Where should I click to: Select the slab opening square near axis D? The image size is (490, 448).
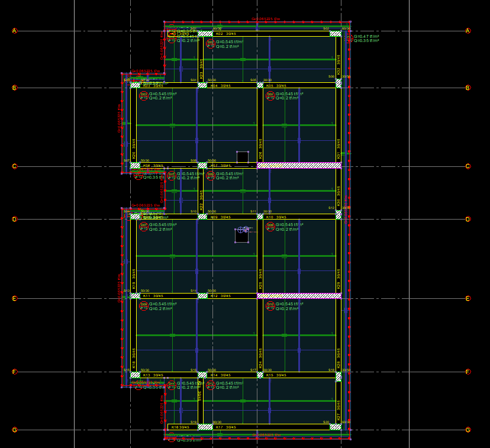pyautogui.click(x=241, y=236)
